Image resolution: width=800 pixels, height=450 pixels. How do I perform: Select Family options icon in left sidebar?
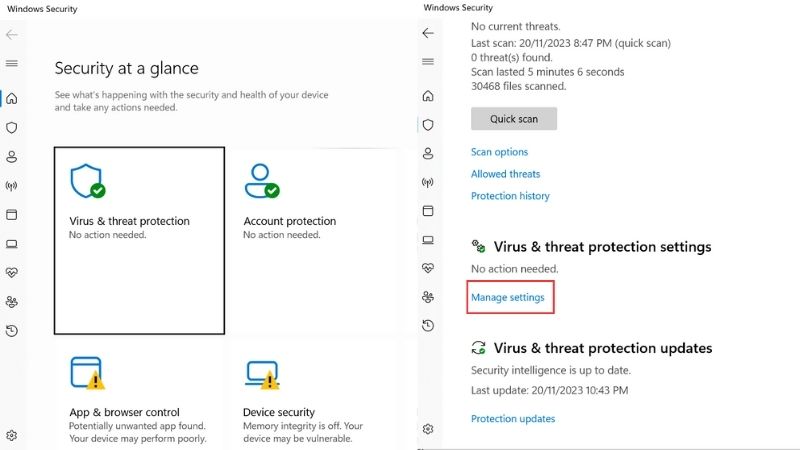[12, 302]
